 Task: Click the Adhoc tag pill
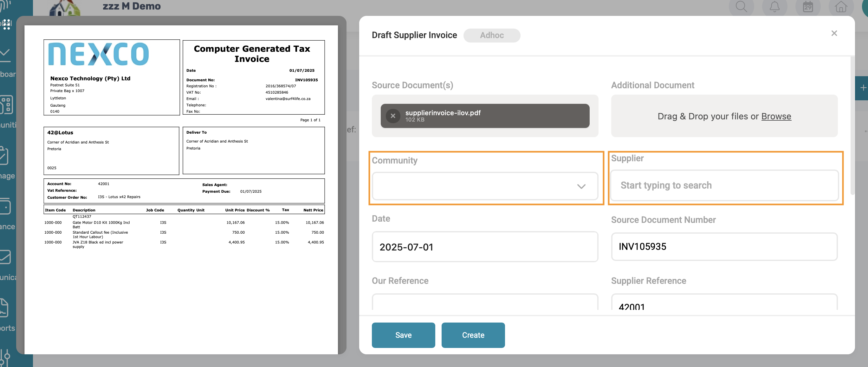pyautogui.click(x=491, y=36)
